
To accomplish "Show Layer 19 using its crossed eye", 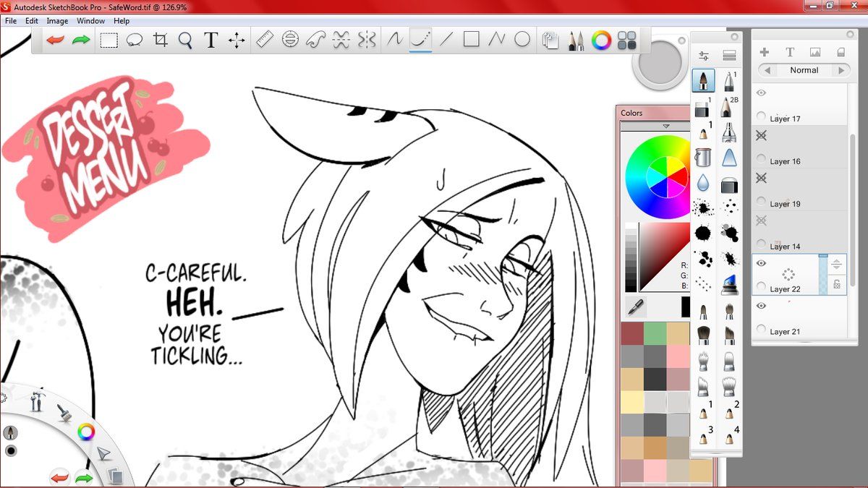I will coord(761,178).
